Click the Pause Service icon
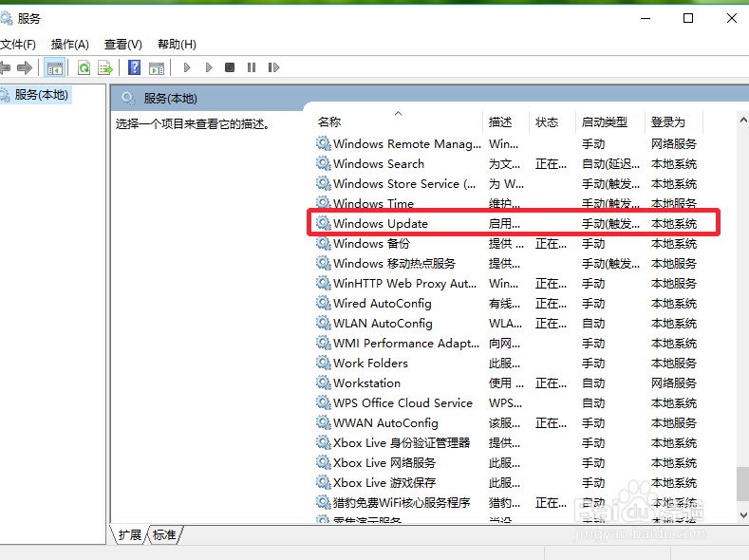This screenshot has height=560, width=749. (252, 67)
